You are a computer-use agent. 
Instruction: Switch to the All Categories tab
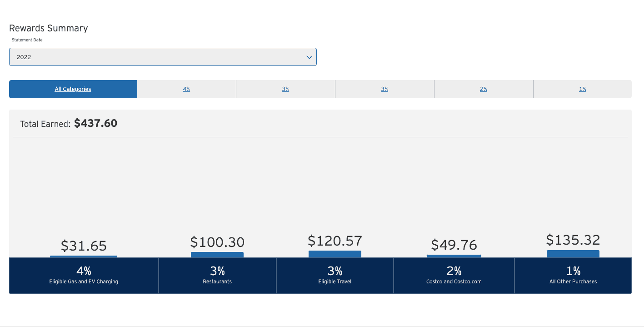(x=73, y=89)
